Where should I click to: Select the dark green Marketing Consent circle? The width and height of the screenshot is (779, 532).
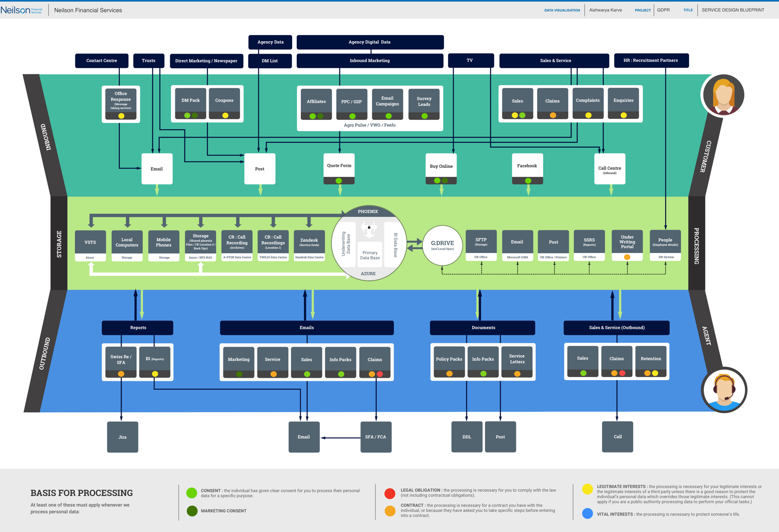tap(192, 511)
